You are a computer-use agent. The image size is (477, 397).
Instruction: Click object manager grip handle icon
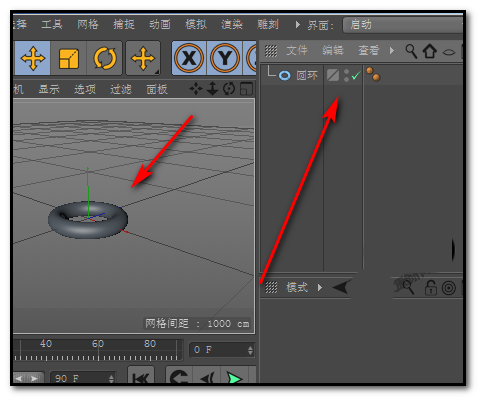click(271, 51)
